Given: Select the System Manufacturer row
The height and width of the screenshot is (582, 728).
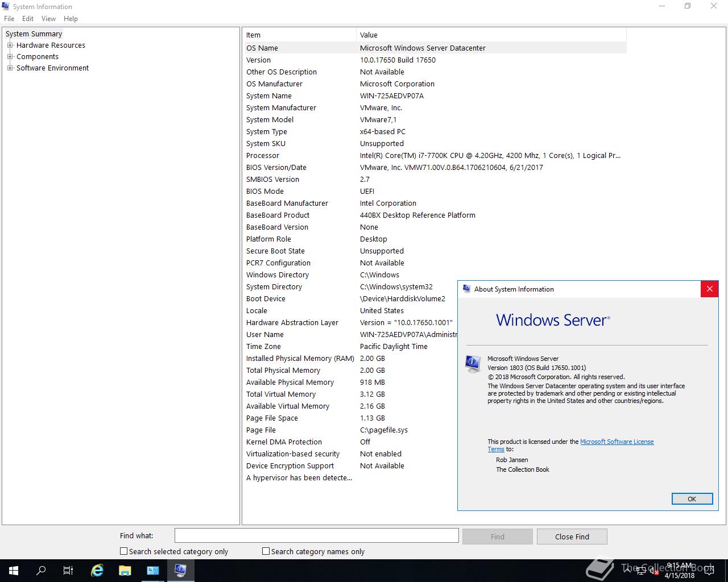Looking at the screenshot, I should coord(436,107).
